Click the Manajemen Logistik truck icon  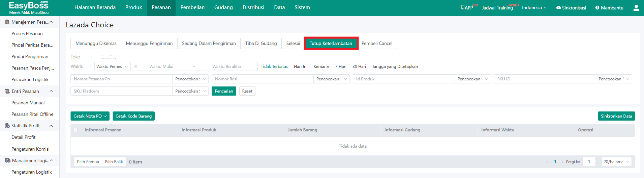8,160
